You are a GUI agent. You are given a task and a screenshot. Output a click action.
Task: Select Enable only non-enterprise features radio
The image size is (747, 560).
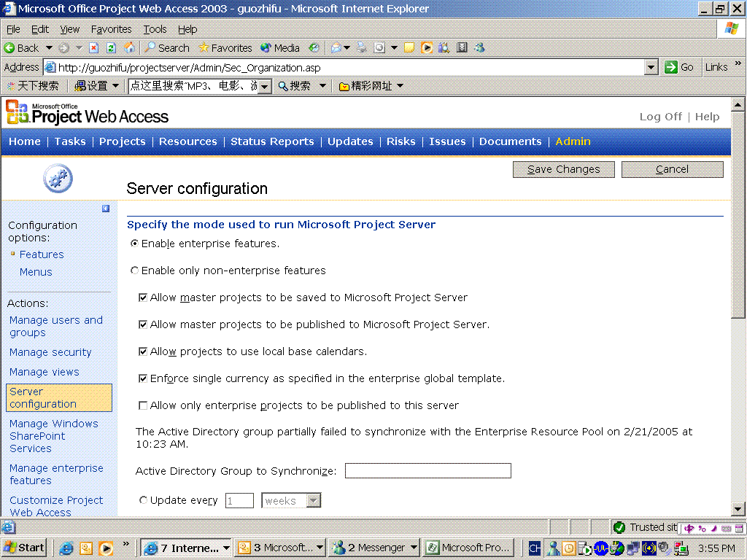pyautogui.click(x=135, y=271)
